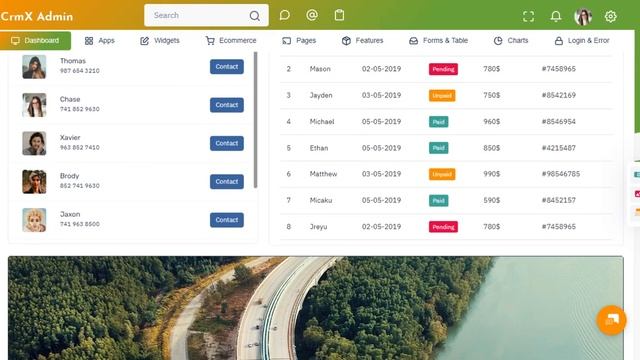
Task: Click Chase's profile photo
Action: 34,105
